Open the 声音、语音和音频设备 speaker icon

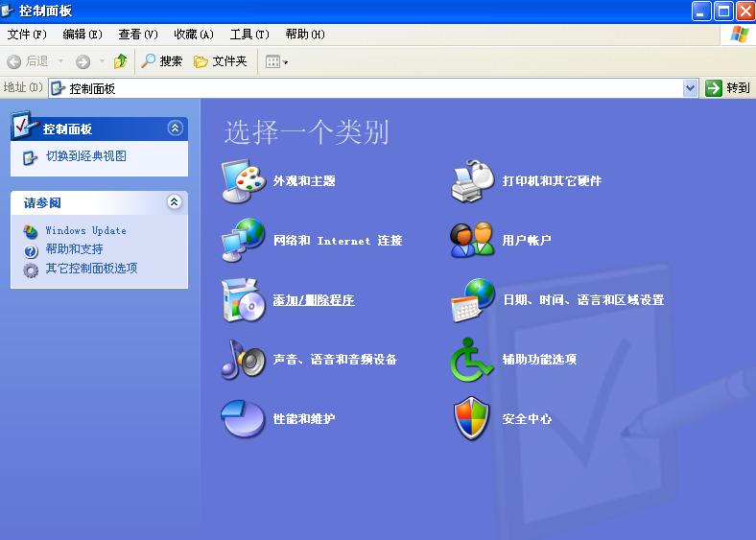pyautogui.click(x=244, y=359)
